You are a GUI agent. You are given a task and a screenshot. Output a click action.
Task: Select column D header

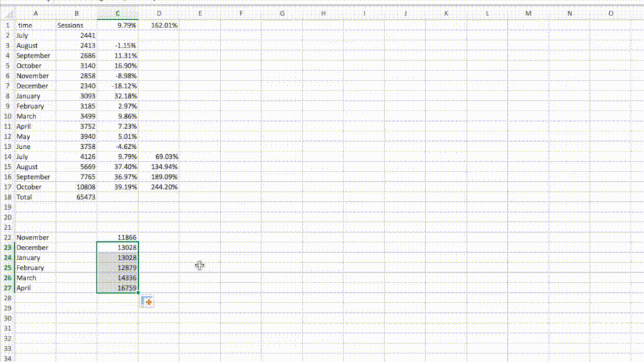tap(158, 13)
